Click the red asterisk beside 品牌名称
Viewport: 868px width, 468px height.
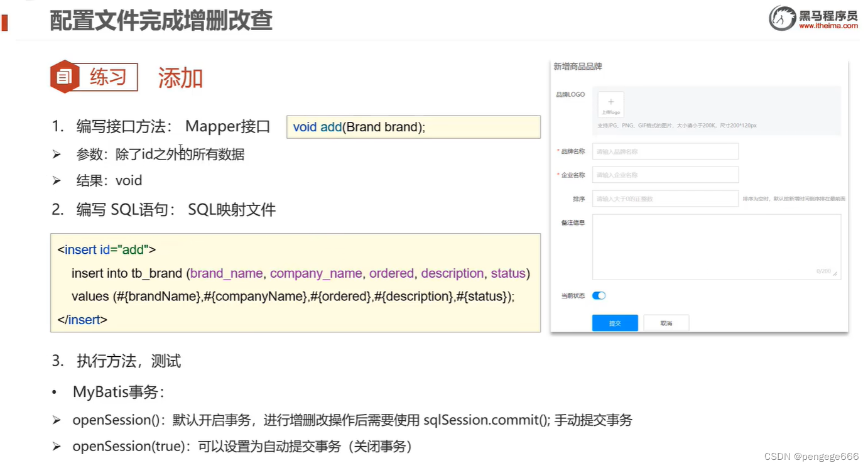click(558, 151)
